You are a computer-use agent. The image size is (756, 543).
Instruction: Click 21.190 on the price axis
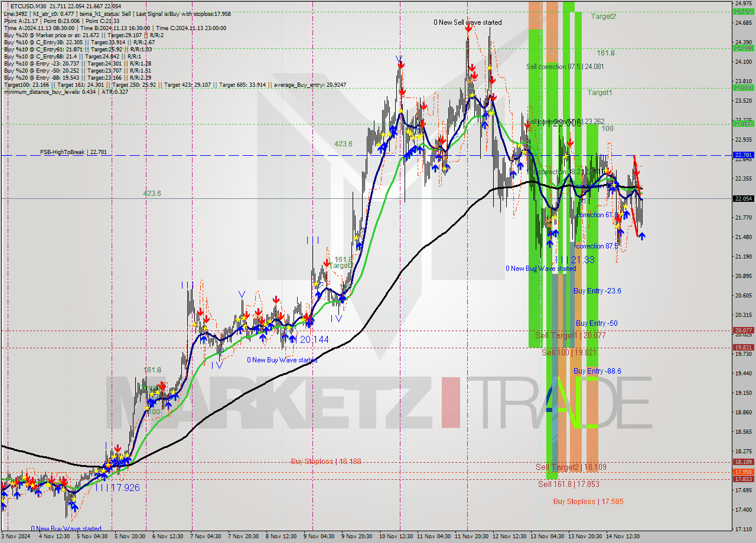[744, 256]
